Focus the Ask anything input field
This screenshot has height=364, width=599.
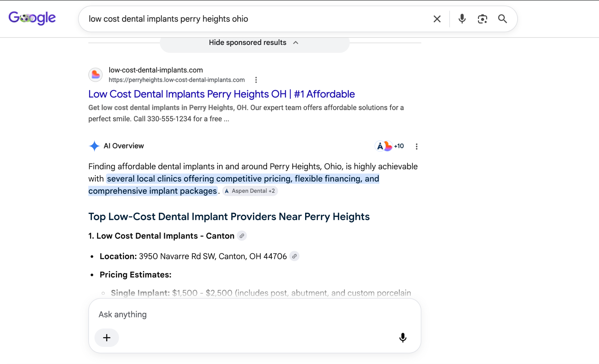(x=255, y=314)
